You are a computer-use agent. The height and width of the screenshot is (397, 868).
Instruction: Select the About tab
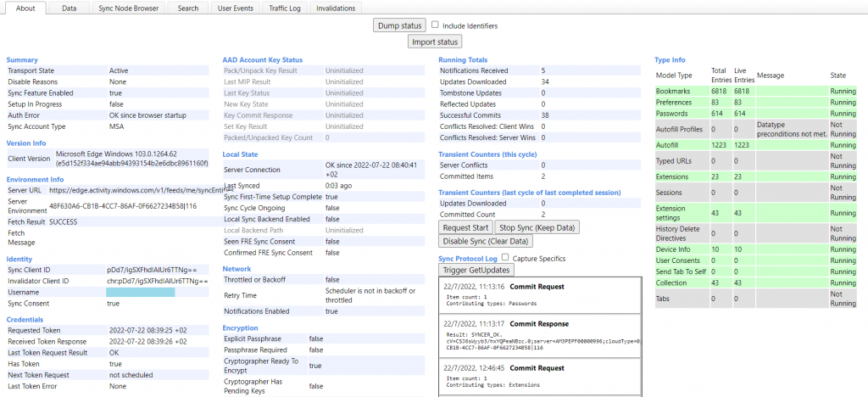[25, 8]
